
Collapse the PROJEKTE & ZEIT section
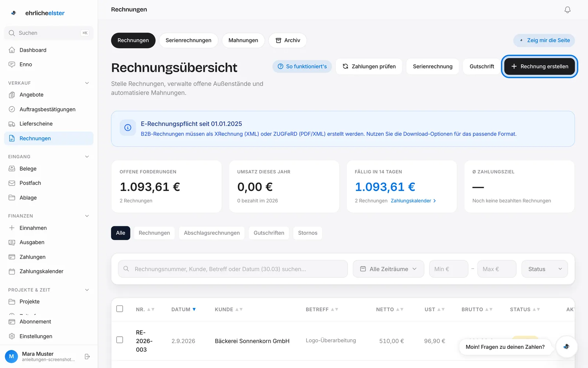87,290
